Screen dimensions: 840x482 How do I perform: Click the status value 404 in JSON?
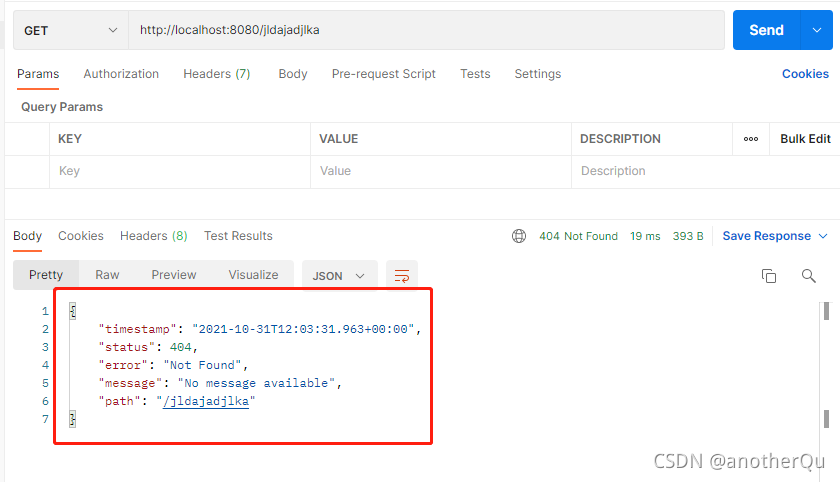point(181,347)
